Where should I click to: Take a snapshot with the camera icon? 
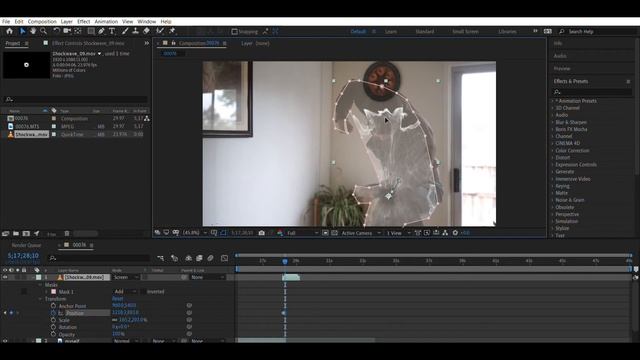click(262, 233)
